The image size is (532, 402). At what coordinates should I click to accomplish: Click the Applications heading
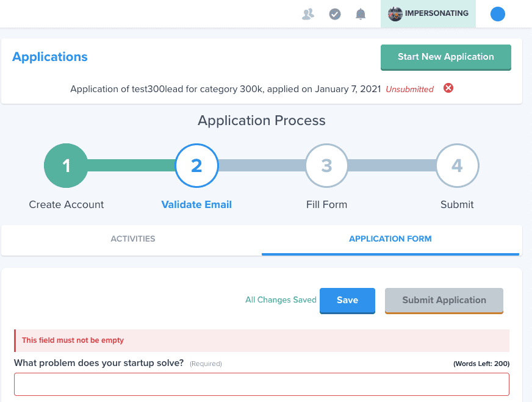point(50,57)
